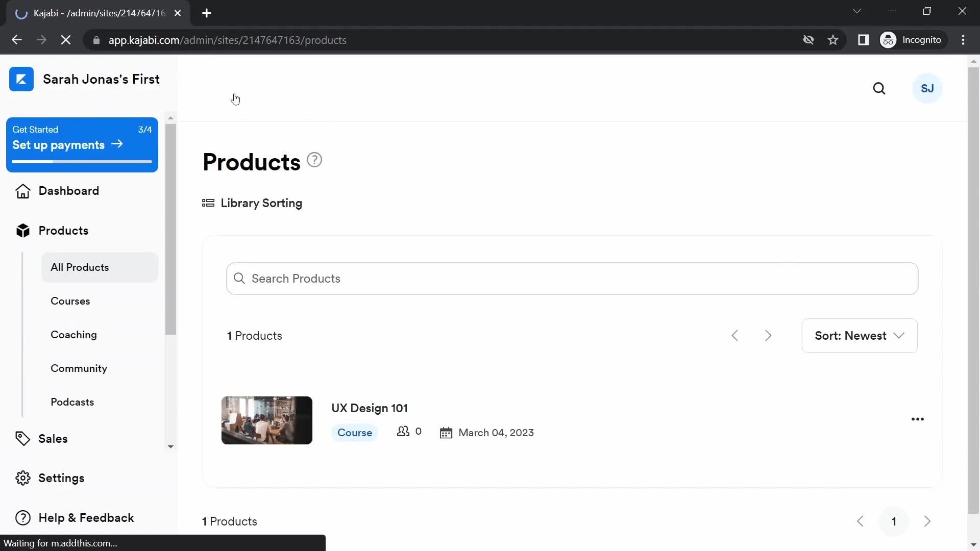Click the bottom pagination next arrow
980x551 pixels.
(927, 521)
